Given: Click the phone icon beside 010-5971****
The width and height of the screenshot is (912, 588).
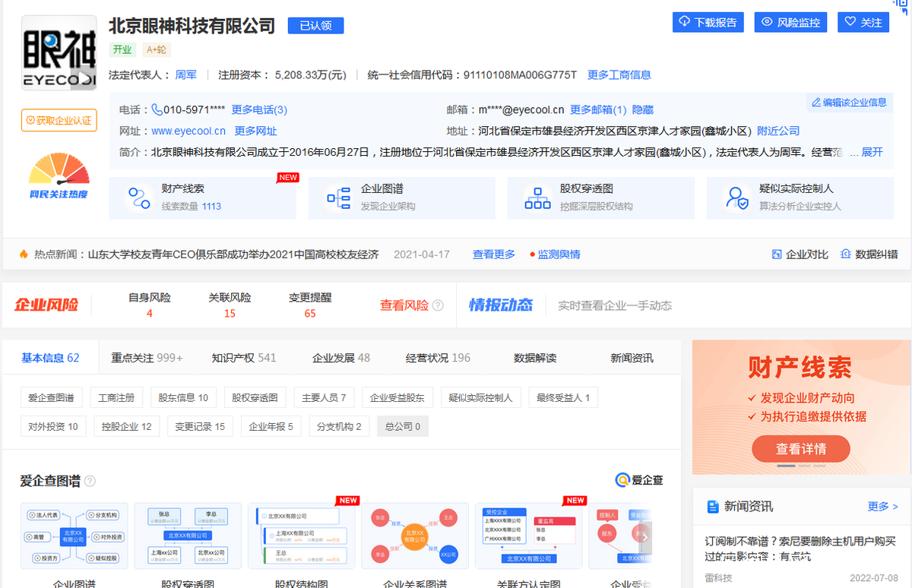Looking at the screenshot, I should tap(157, 109).
